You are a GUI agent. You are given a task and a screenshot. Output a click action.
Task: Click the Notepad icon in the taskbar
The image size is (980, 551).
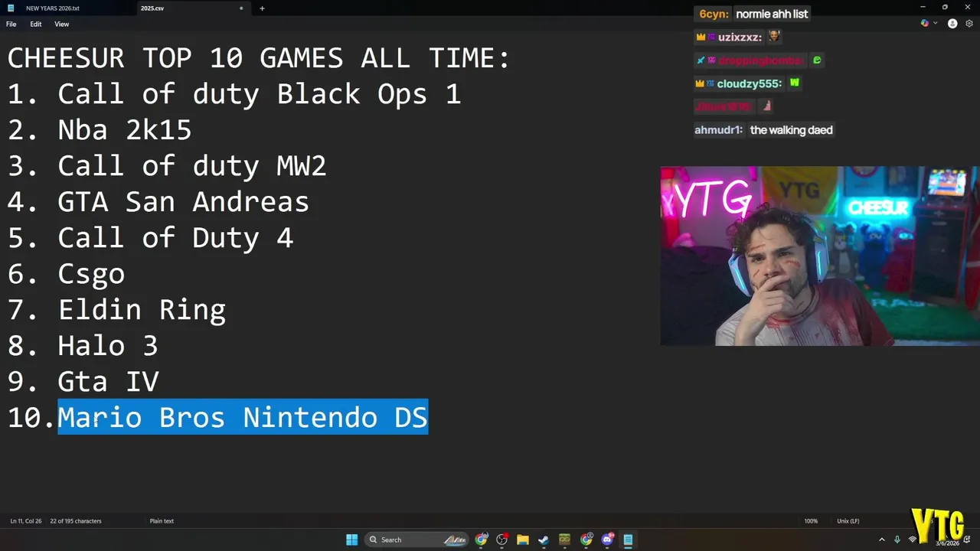pos(628,540)
